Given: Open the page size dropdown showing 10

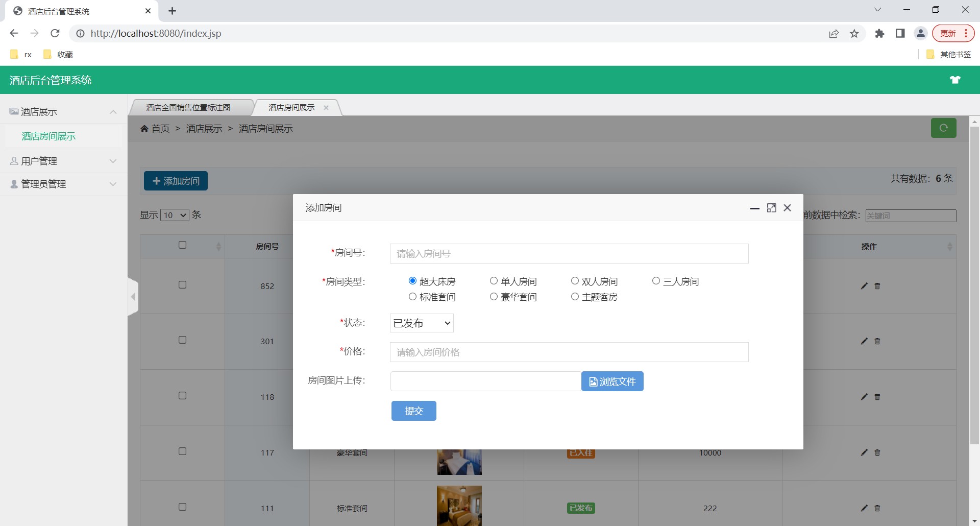Looking at the screenshot, I should coord(175,214).
